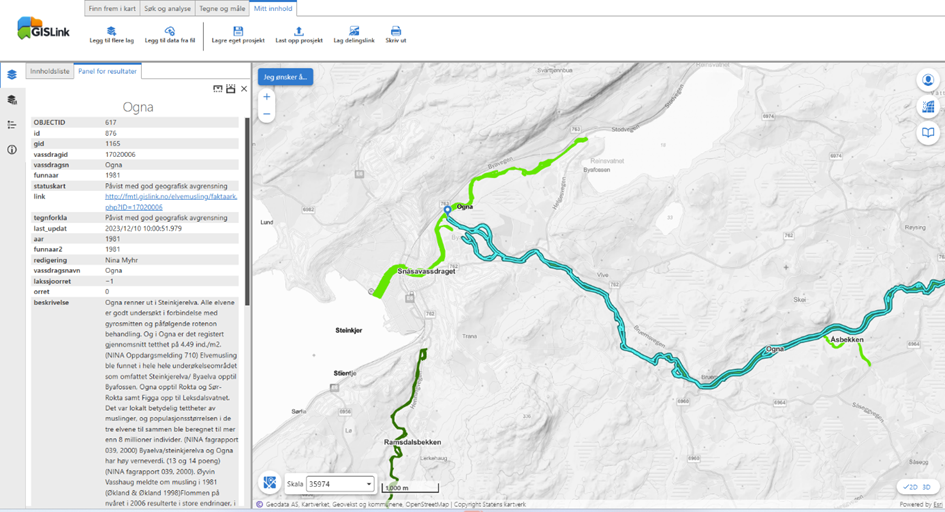Open the Skala scale dropdown
Screen dimensions: 945x512
point(339,484)
